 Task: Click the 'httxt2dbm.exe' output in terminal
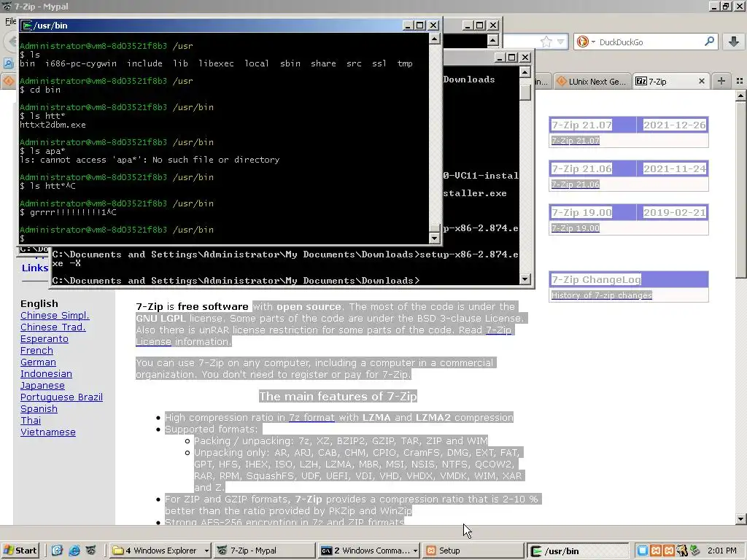tap(53, 125)
